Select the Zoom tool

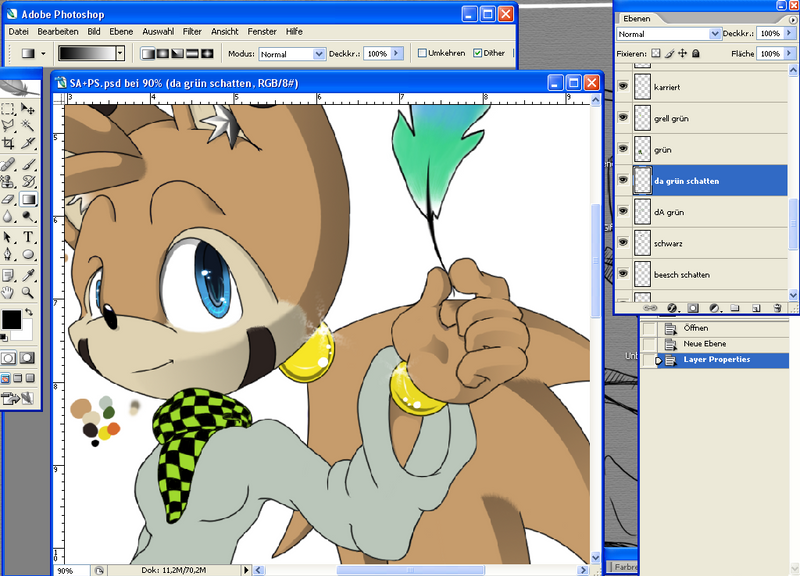coord(28,292)
